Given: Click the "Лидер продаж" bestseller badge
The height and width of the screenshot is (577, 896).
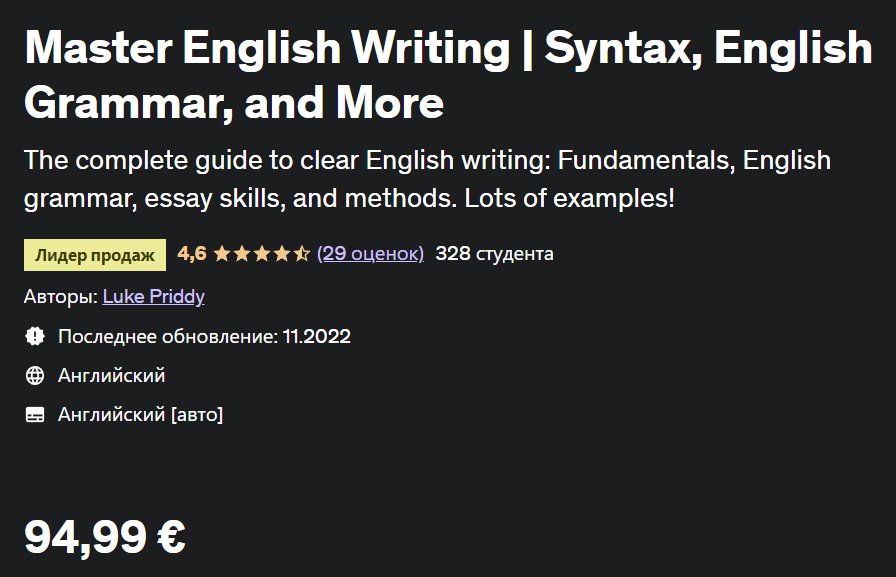Looking at the screenshot, I should 95,255.
